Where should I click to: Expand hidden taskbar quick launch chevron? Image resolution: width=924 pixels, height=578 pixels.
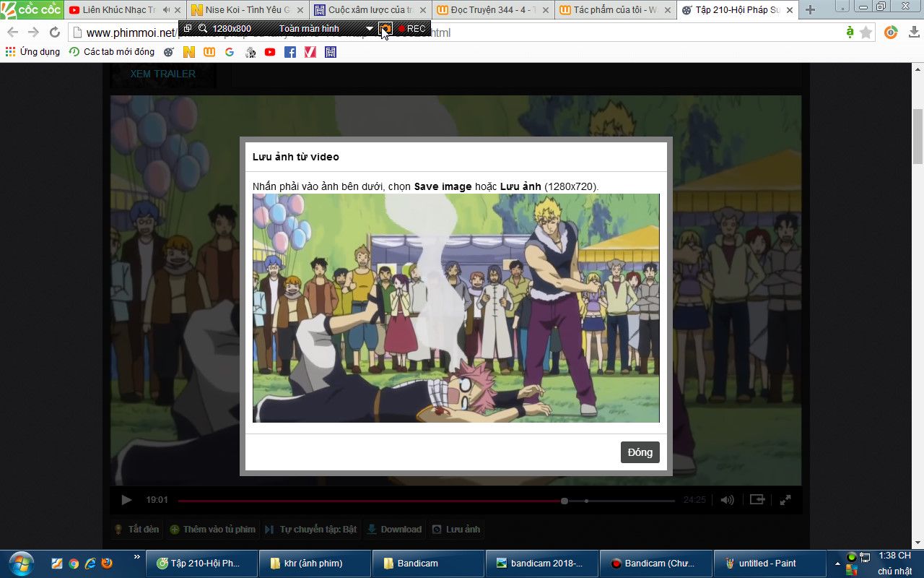click(137, 556)
